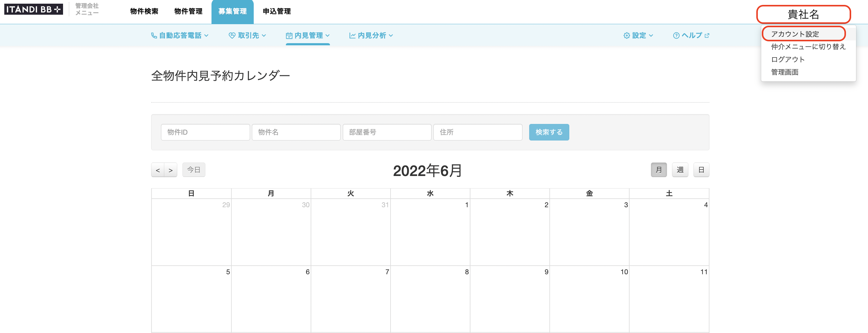Click the 物件ID input field

tap(205, 132)
